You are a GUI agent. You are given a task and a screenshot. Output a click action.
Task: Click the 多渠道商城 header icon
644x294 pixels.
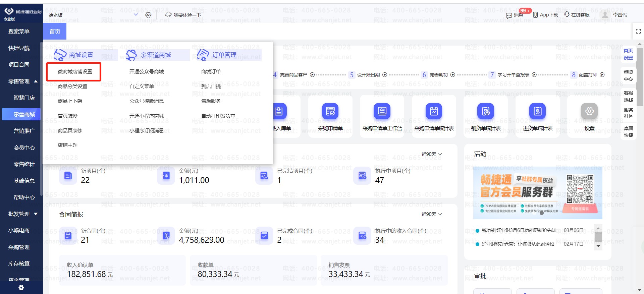point(131,55)
